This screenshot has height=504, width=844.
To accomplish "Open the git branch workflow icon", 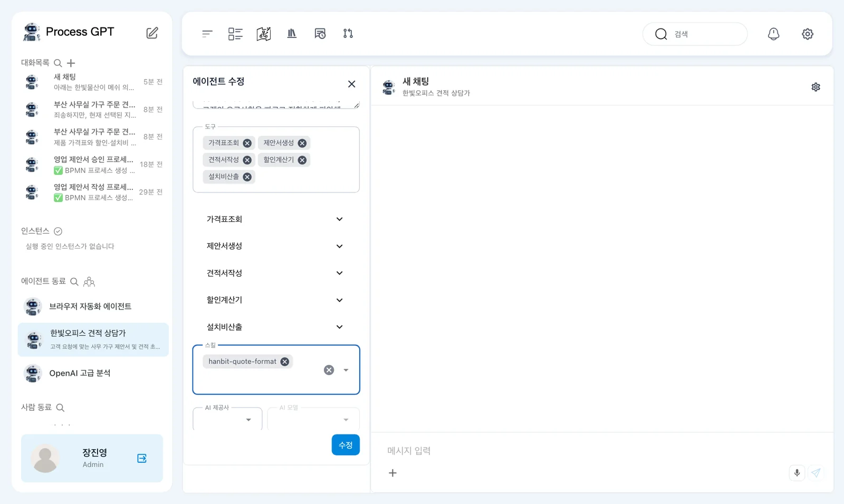I will pyautogui.click(x=348, y=34).
